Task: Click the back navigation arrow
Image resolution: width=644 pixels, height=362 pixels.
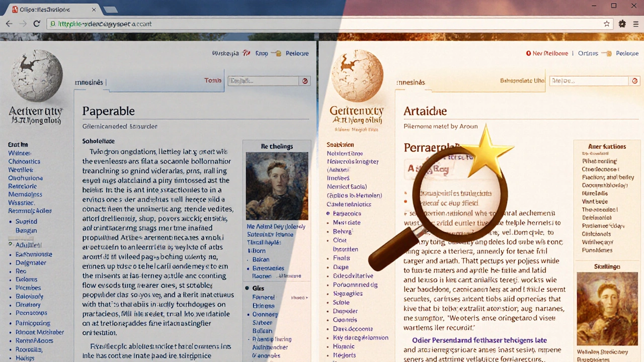Action: [9, 24]
